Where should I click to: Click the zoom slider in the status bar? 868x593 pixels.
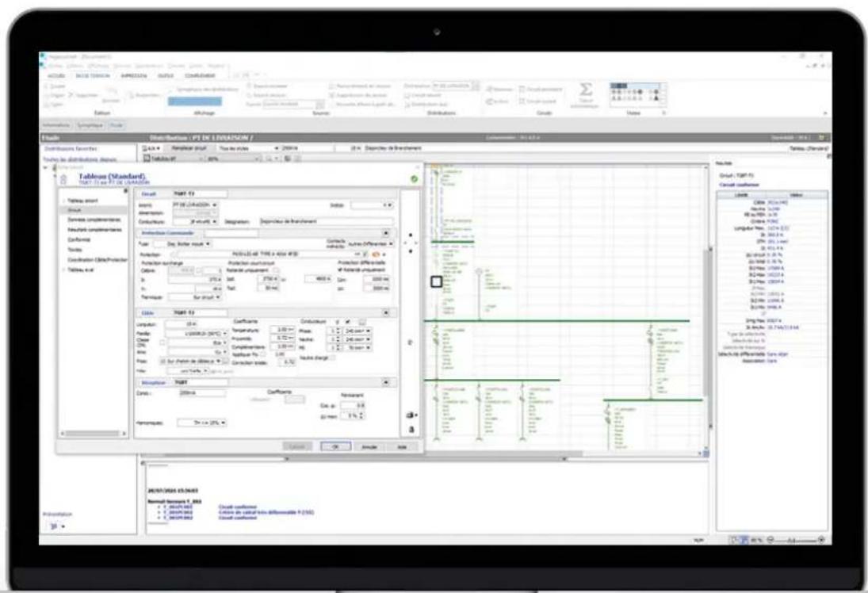[x=796, y=539]
